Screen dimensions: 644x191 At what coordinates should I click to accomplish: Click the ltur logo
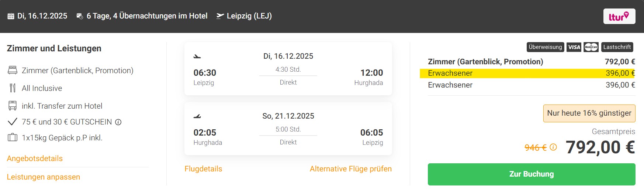(619, 17)
